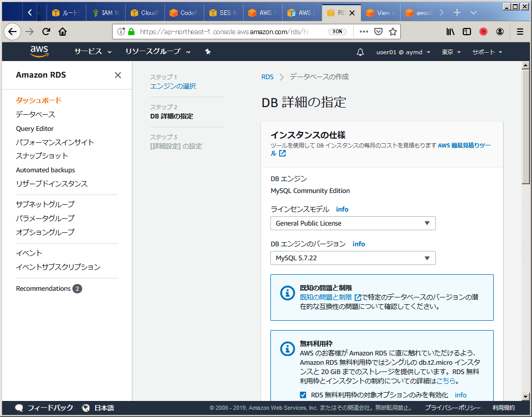The height and width of the screenshot is (417, 532).
Task: Expand the Services menu
Action: coord(93,52)
